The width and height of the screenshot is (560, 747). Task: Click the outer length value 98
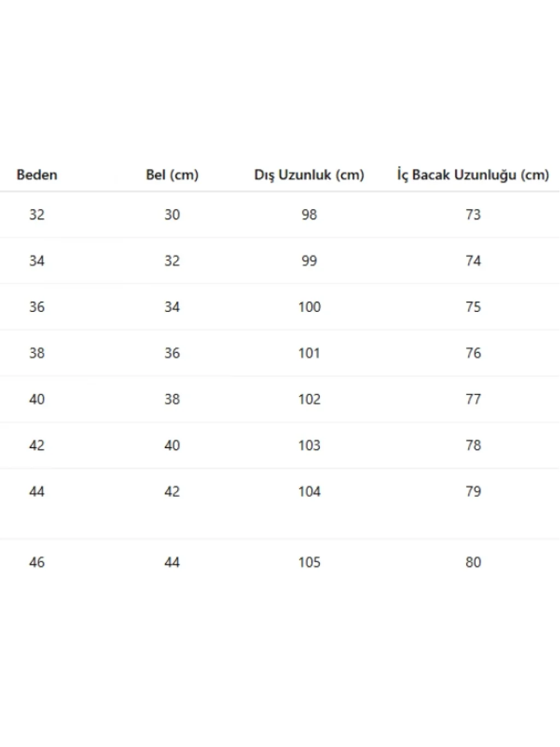pyautogui.click(x=309, y=215)
